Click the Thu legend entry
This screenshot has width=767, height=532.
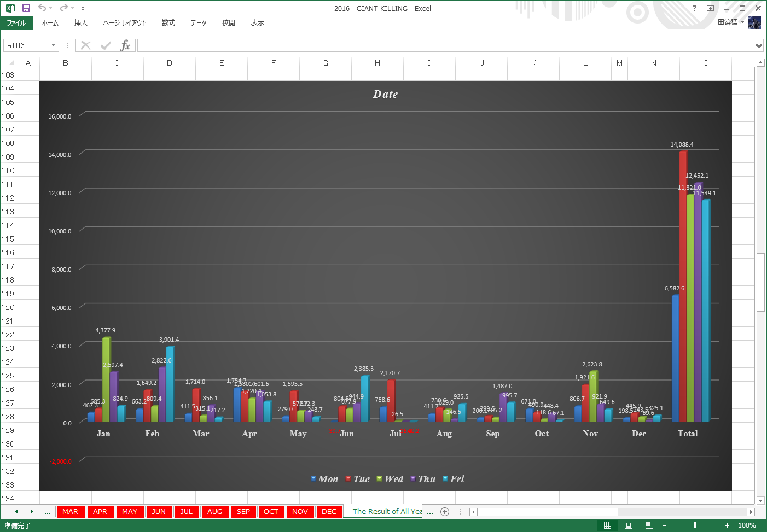coord(423,479)
